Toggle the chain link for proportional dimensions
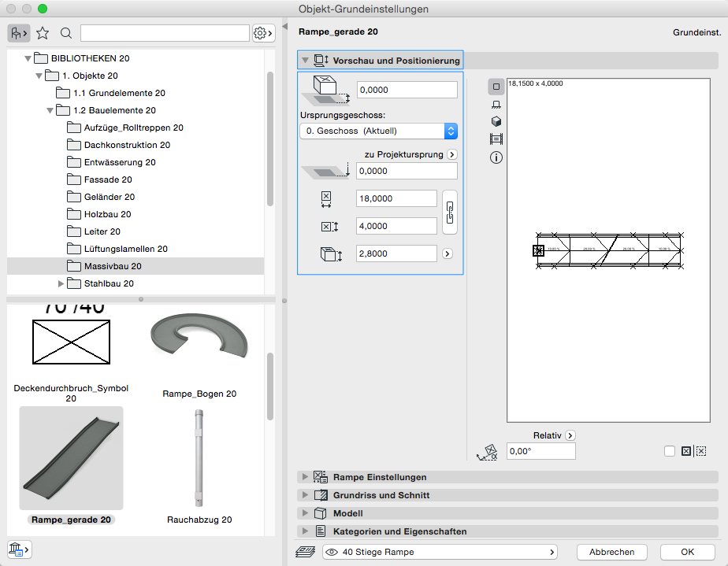 point(450,213)
